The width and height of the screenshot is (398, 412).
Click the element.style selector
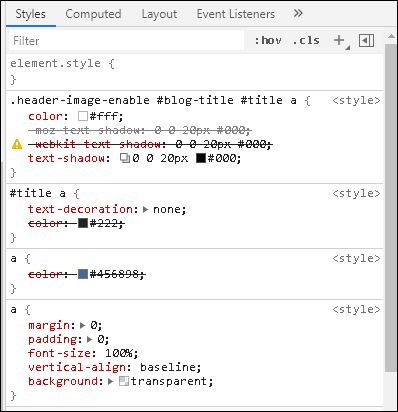pos(55,63)
